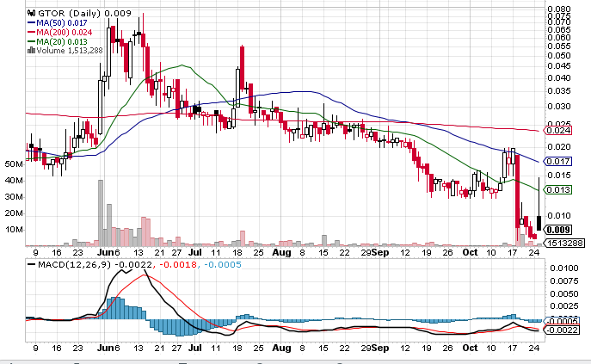
Task: Click the 0.045 price axis label
Action: tap(559, 66)
